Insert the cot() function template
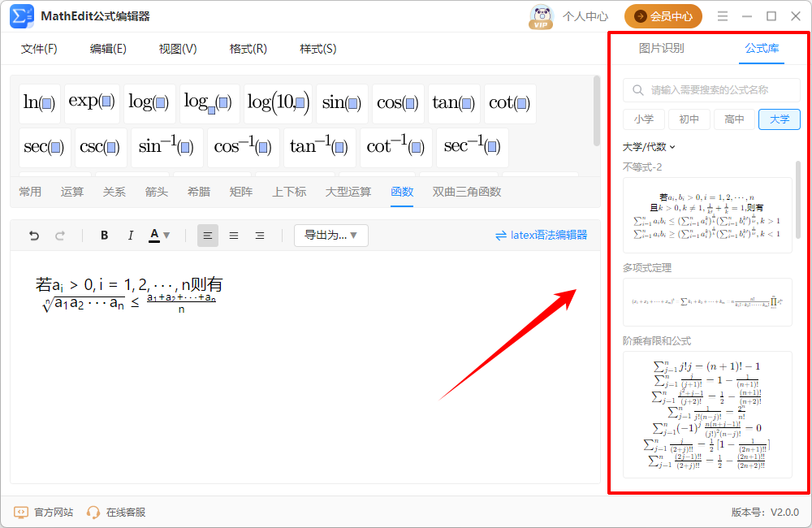Screen dimensions: 812x528 [x=510, y=103]
